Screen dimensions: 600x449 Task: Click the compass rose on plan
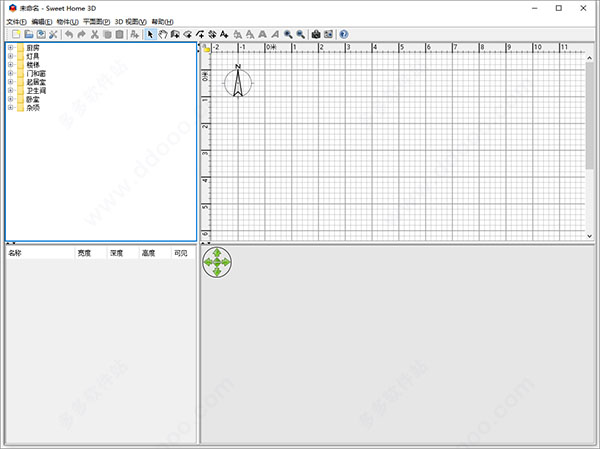pyautogui.click(x=238, y=82)
